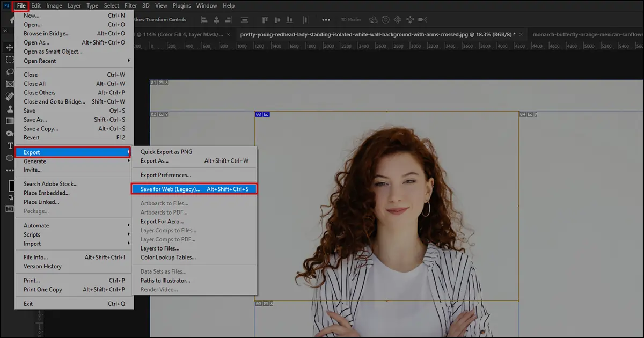
Task: Open the options bar ellipsis menu
Action: 326,19
